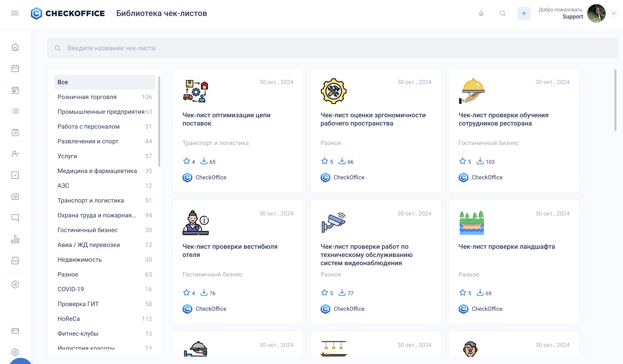Click the checklist name search field

(x=332, y=48)
